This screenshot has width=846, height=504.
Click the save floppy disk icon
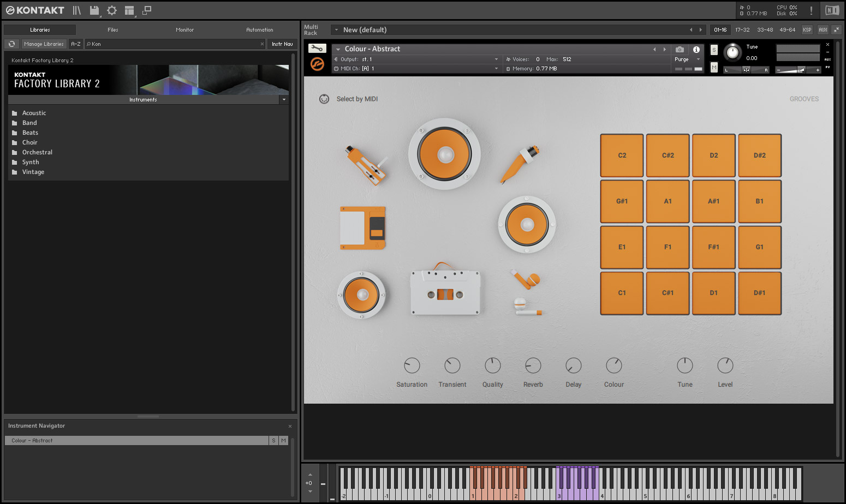(94, 10)
